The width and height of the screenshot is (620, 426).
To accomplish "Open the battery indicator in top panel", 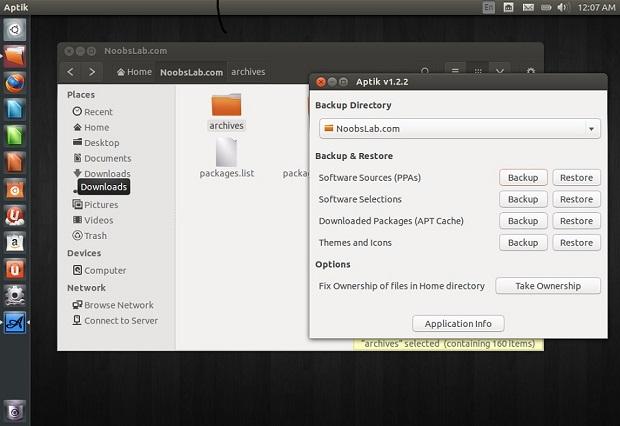I will click(546, 7).
